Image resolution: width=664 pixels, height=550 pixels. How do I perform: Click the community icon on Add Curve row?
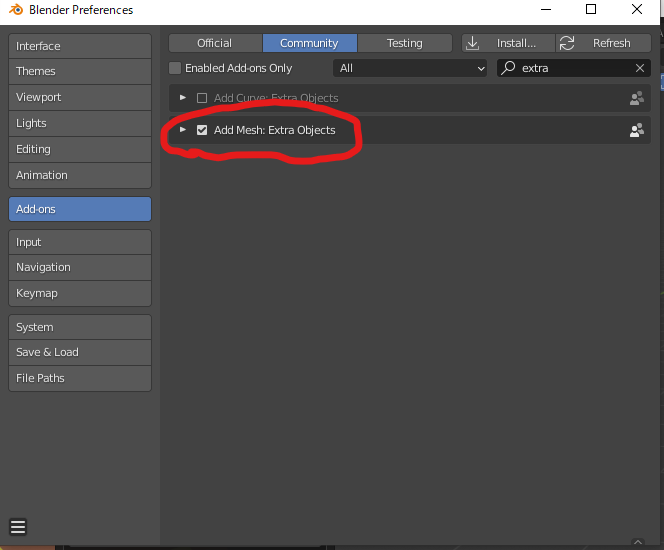point(636,98)
